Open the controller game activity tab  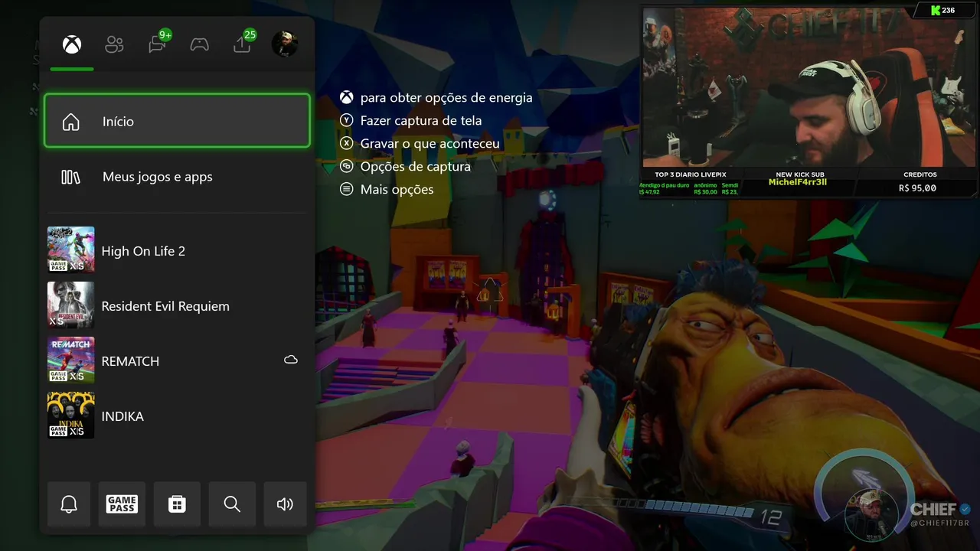point(199,44)
